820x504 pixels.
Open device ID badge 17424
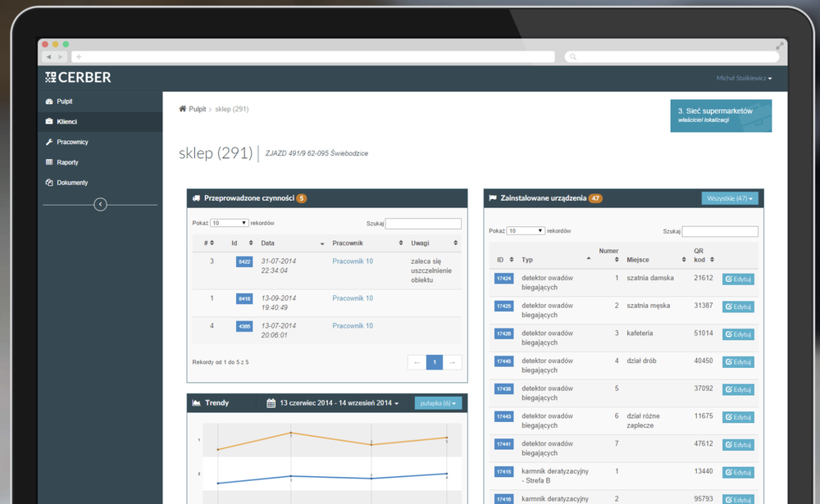[503, 279]
